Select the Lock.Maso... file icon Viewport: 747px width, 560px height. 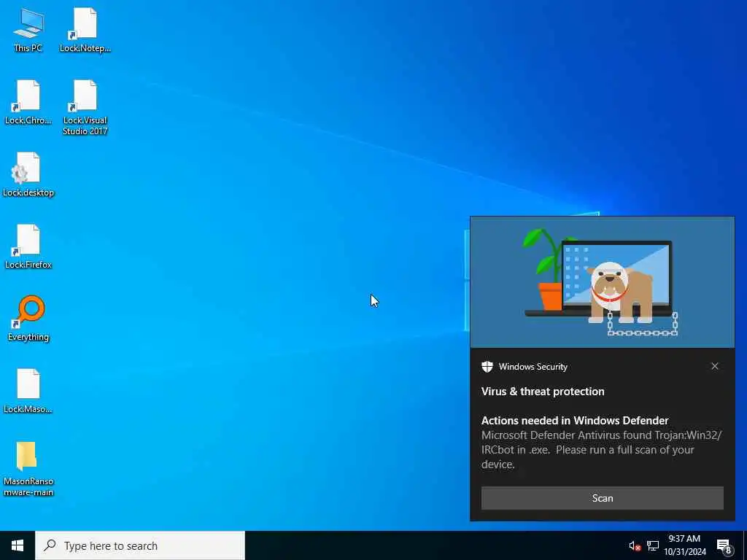tap(28, 392)
